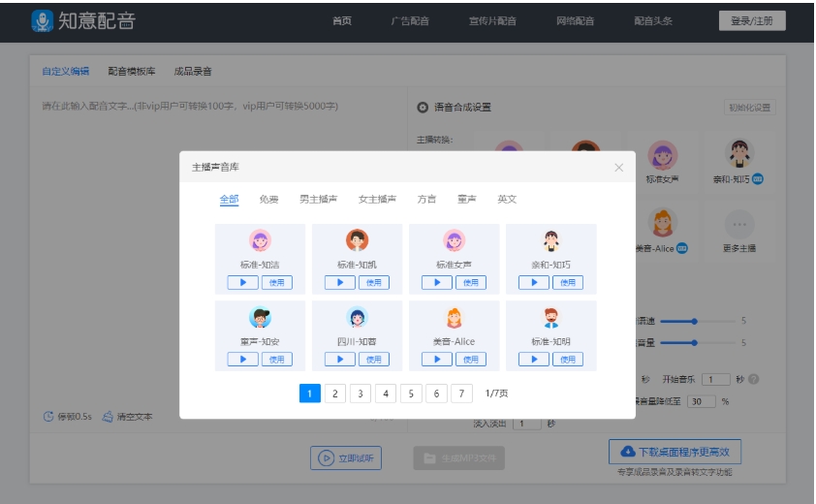Click 使用 button for 美音-Alice
Image resolution: width=816 pixels, height=504 pixels.
[x=471, y=360]
